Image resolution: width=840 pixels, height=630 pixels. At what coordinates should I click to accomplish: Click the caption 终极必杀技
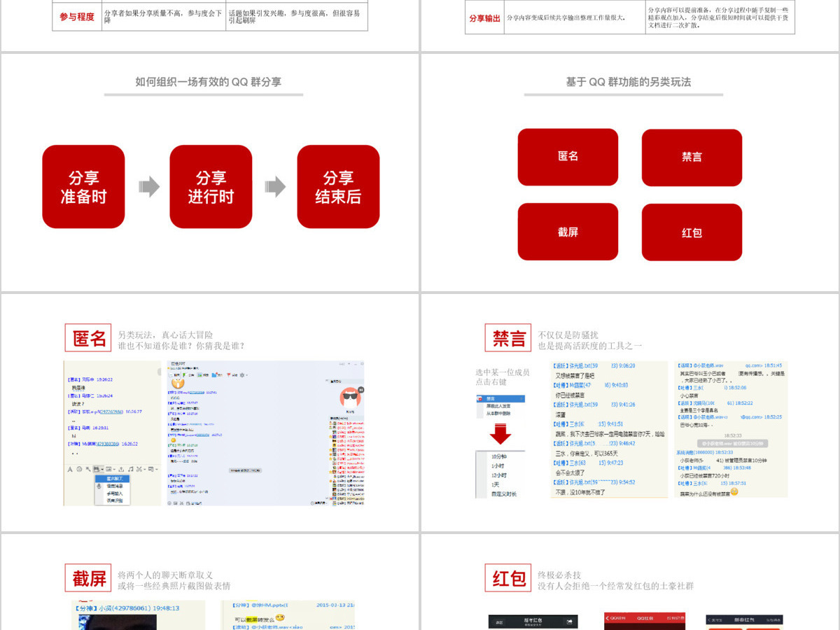click(559, 575)
